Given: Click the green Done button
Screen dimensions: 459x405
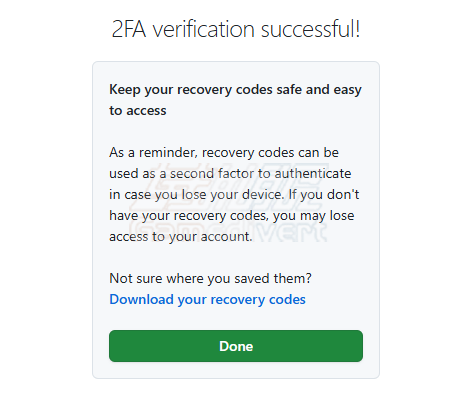Looking at the screenshot, I should click(x=236, y=346).
